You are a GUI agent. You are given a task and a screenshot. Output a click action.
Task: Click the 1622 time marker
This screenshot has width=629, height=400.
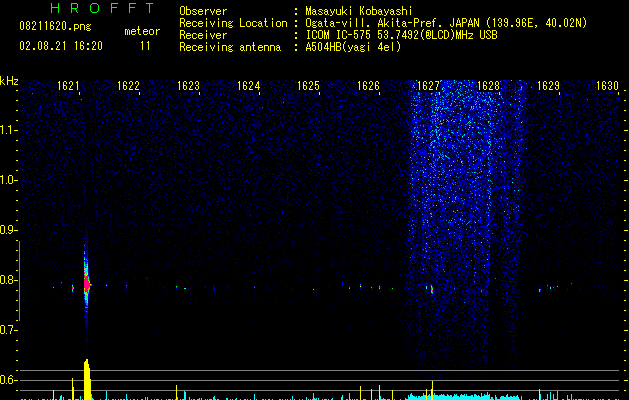pyautogui.click(x=128, y=86)
